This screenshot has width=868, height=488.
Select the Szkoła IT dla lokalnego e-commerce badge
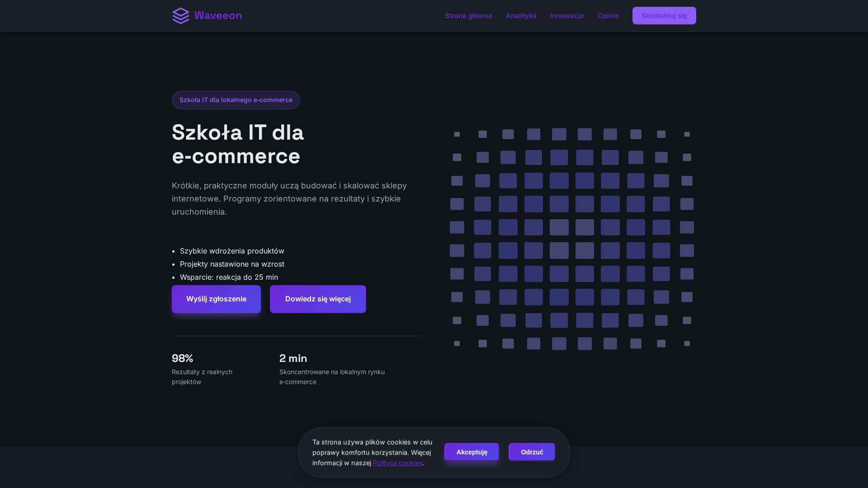pos(236,100)
